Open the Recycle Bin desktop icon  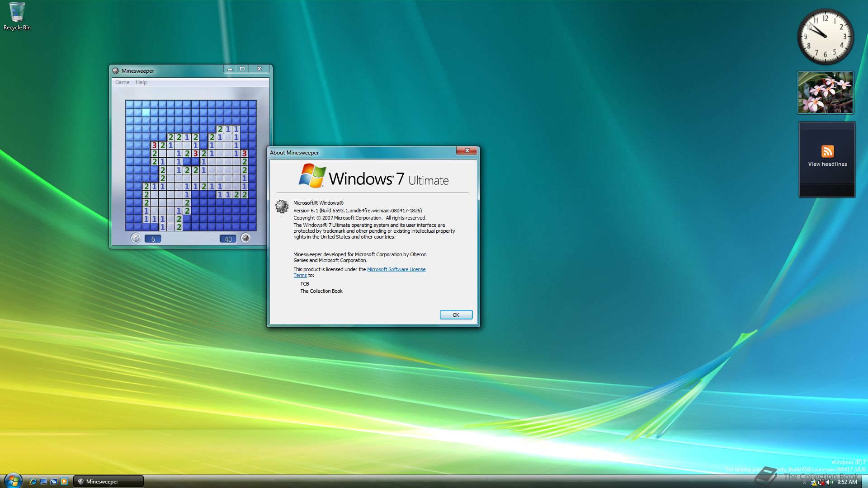click(x=17, y=16)
